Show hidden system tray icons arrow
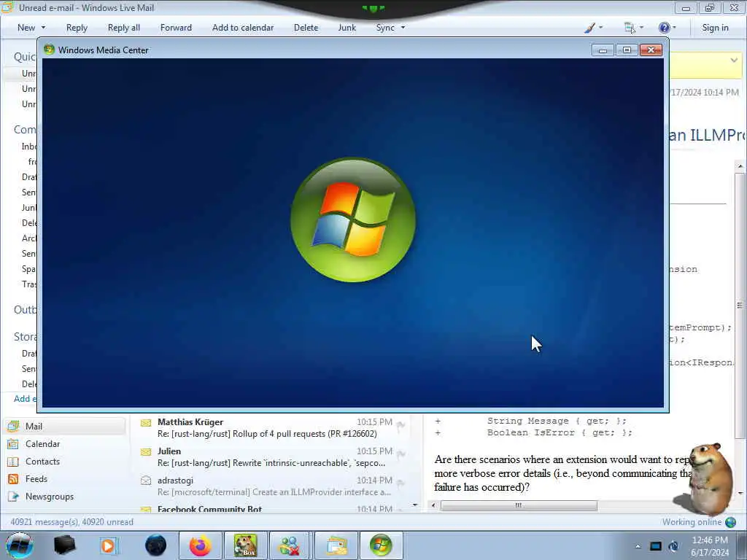Viewport: 747px width, 560px height. (638, 547)
